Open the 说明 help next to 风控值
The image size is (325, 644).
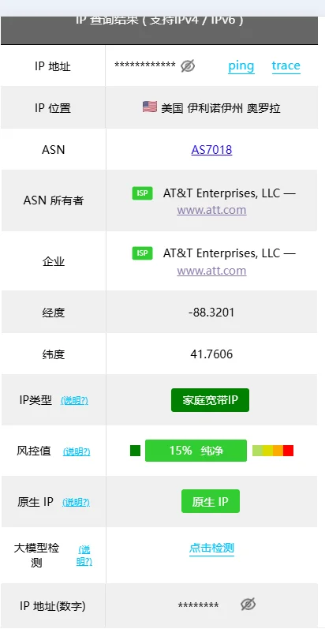click(77, 451)
